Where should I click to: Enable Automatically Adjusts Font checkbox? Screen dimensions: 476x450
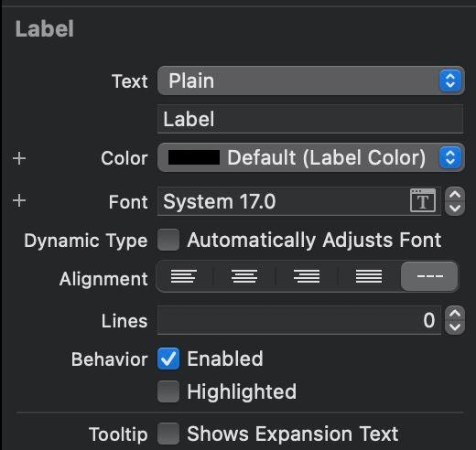click(x=168, y=240)
